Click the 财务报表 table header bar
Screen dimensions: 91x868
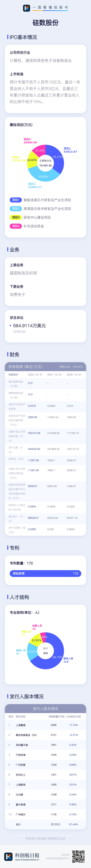coord(45,367)
